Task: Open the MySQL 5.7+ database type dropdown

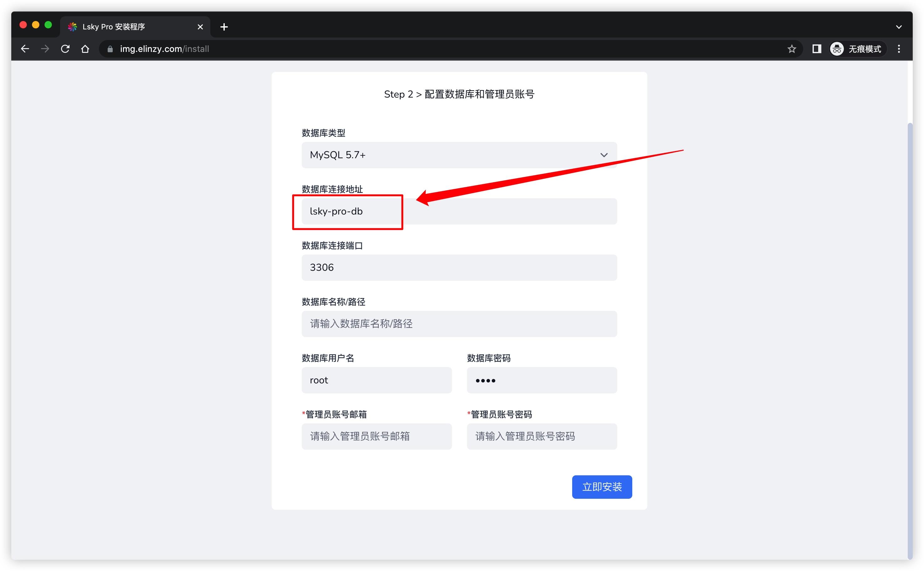Action: click(459, 155)
